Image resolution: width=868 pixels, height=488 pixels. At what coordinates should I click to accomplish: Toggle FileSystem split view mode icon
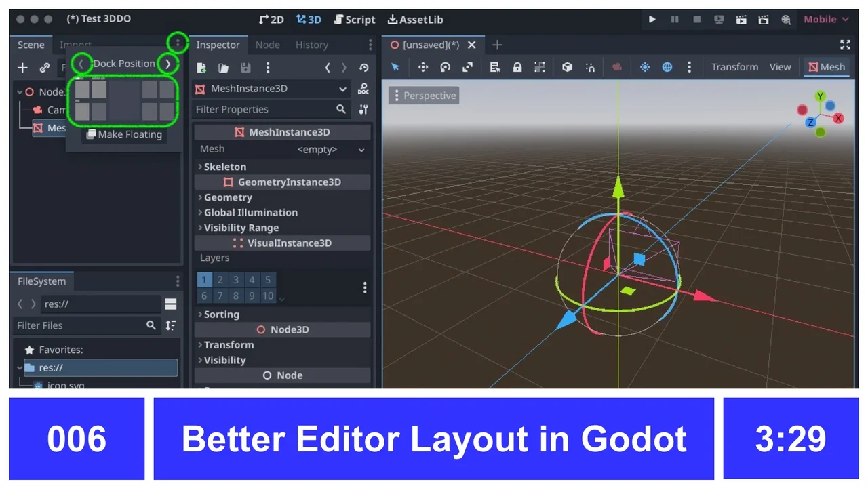pyautogui.click(x=171, y=304)
